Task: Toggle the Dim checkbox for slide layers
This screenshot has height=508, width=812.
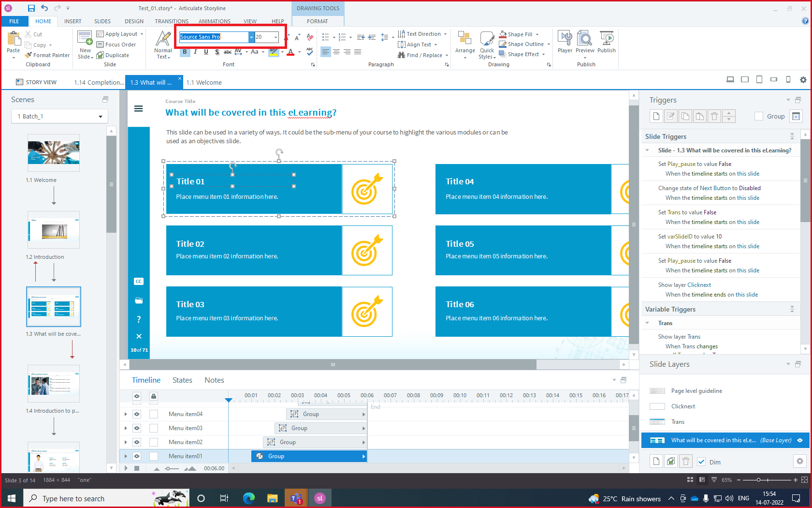Action: (x=702, y=462)
